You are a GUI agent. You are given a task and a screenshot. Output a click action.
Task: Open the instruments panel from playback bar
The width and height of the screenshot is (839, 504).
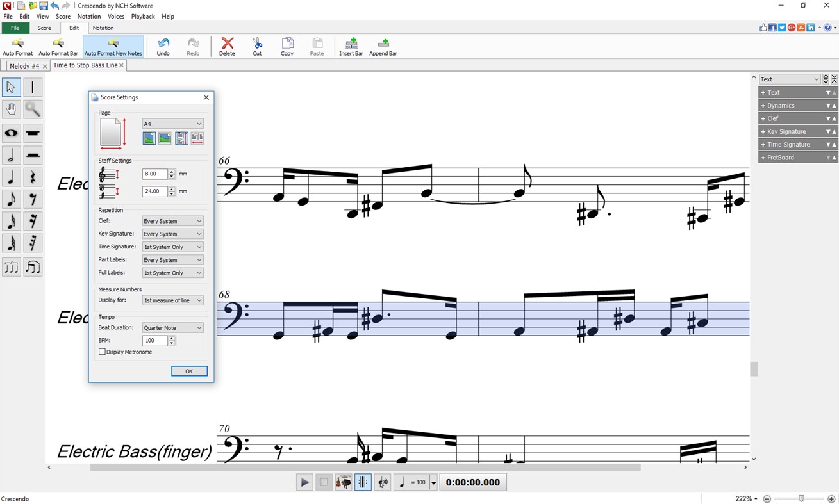click(x=343, y=482)
